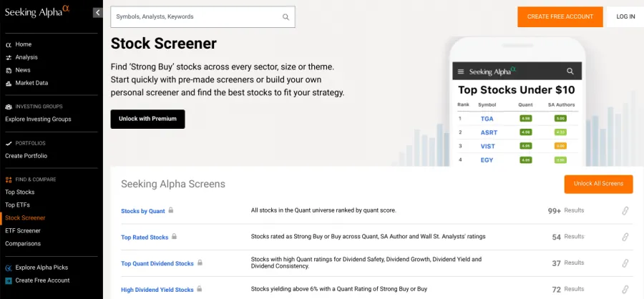644x299 pixels.
Task: Collapse the sidebar with the chevron button
Action: tap(97, 13)
